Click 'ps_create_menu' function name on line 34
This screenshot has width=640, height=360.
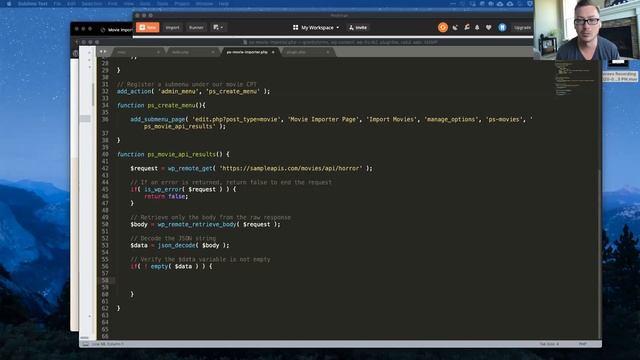click(171, 105)
